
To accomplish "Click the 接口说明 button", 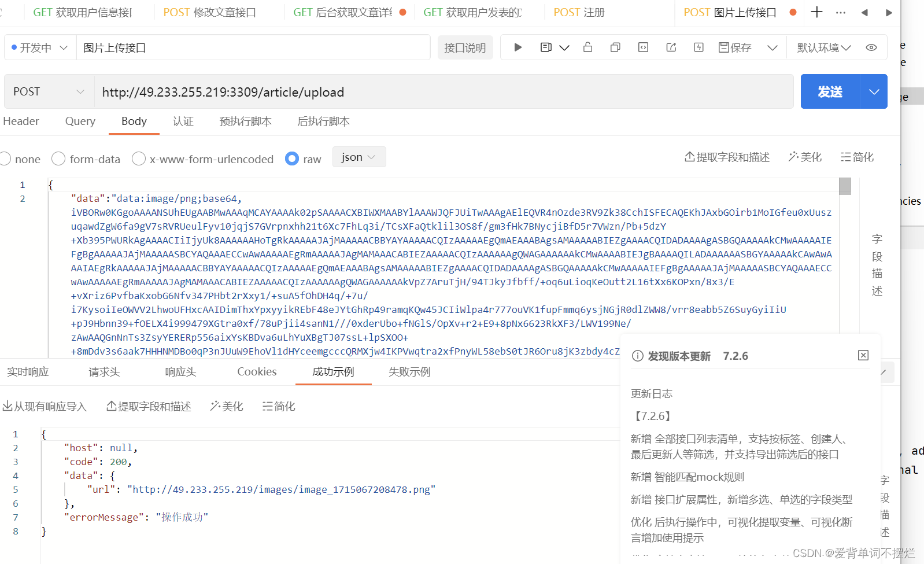I will (x=465, y=47).
